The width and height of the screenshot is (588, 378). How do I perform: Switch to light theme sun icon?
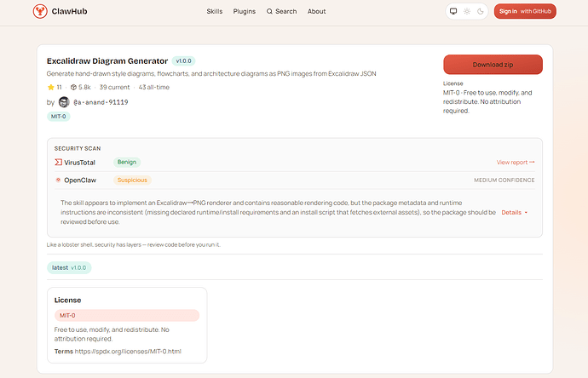(467, 11)
